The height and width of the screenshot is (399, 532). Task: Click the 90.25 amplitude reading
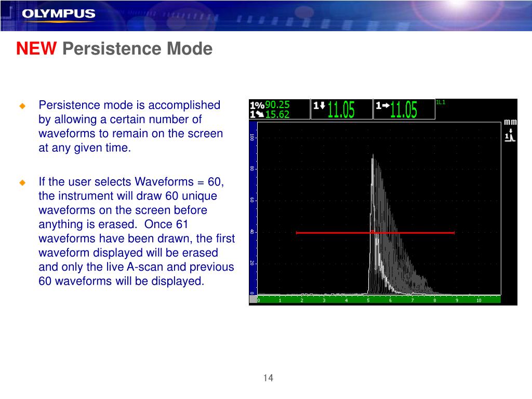(x=277, y=105)
